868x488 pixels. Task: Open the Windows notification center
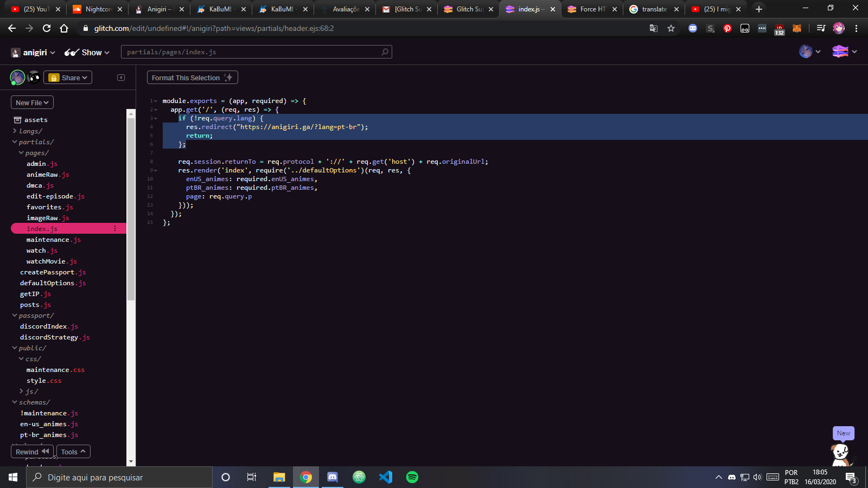click(851, 477)
